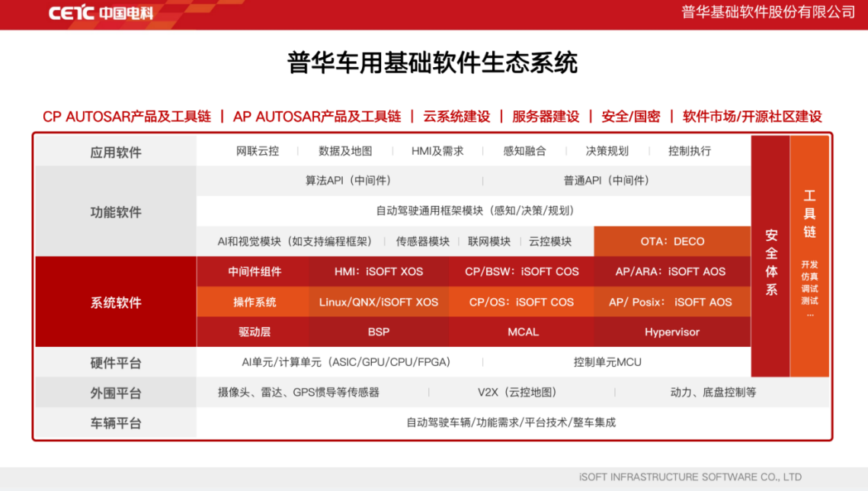Click the 感知融合 cell
The width and height of the screenshot is (868, 491).
pos(524,151)
